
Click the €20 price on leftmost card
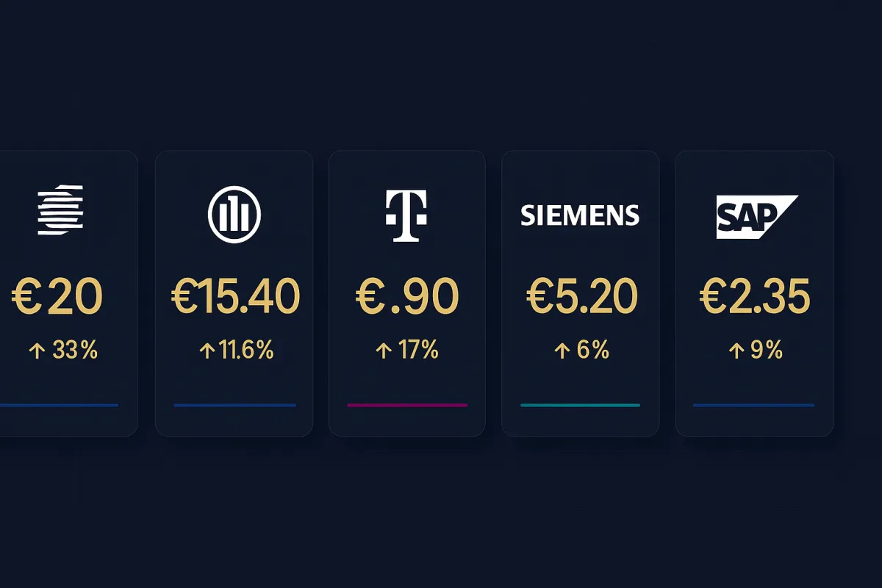[x=57, y=297]
